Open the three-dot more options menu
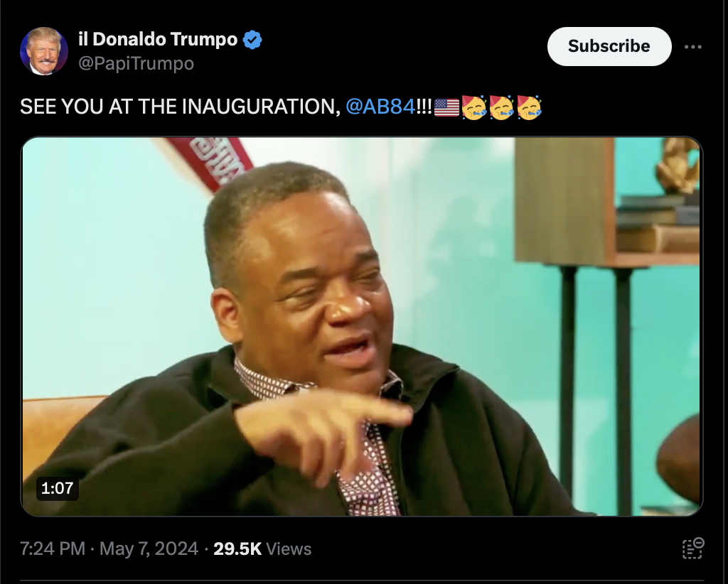 point(692,47)
